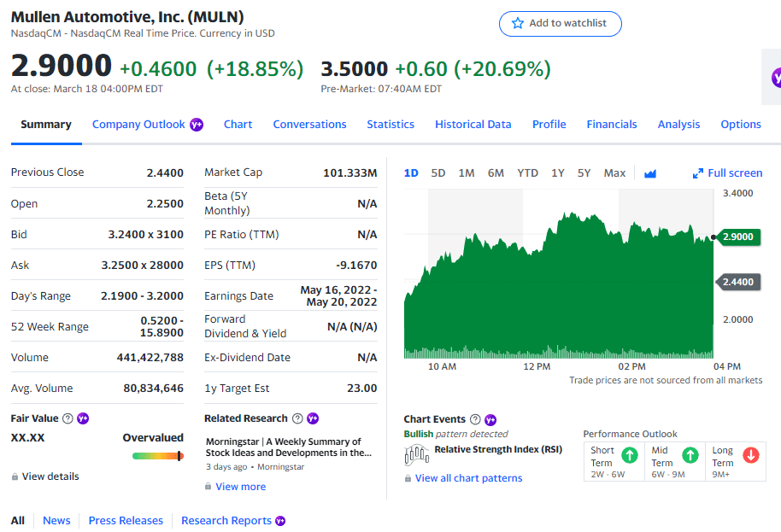Switch to the Statistics tab
Viewport: 781px width, 532px height.
click(390, 125)
